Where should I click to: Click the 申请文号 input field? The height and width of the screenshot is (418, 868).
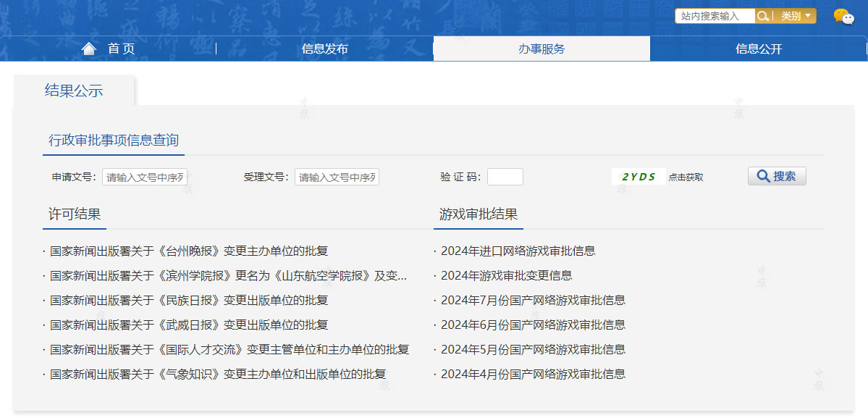tap(144, 176)
